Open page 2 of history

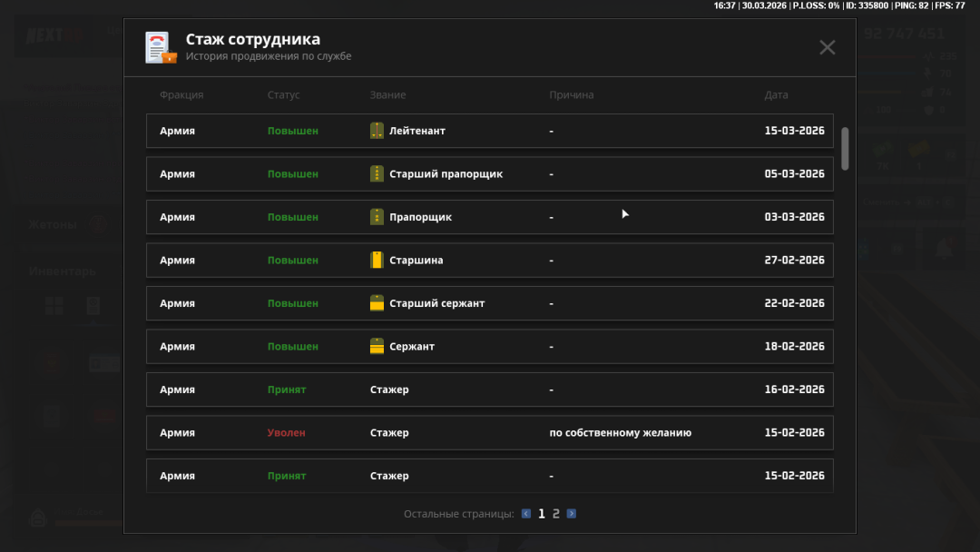pyautogui.click(x=556, y=514)
